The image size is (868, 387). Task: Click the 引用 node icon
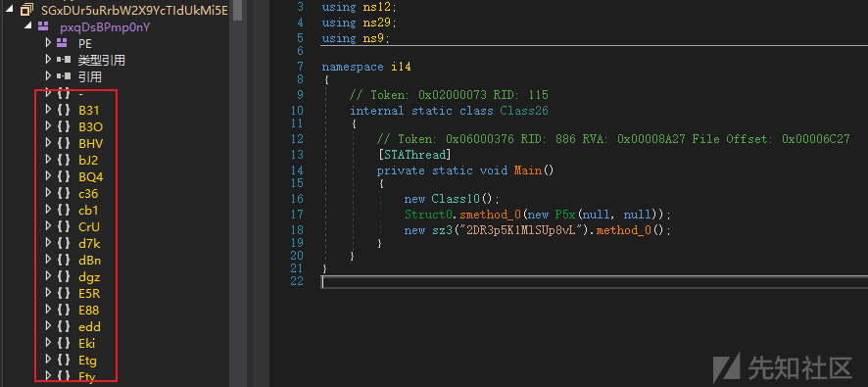pos(63,76)
